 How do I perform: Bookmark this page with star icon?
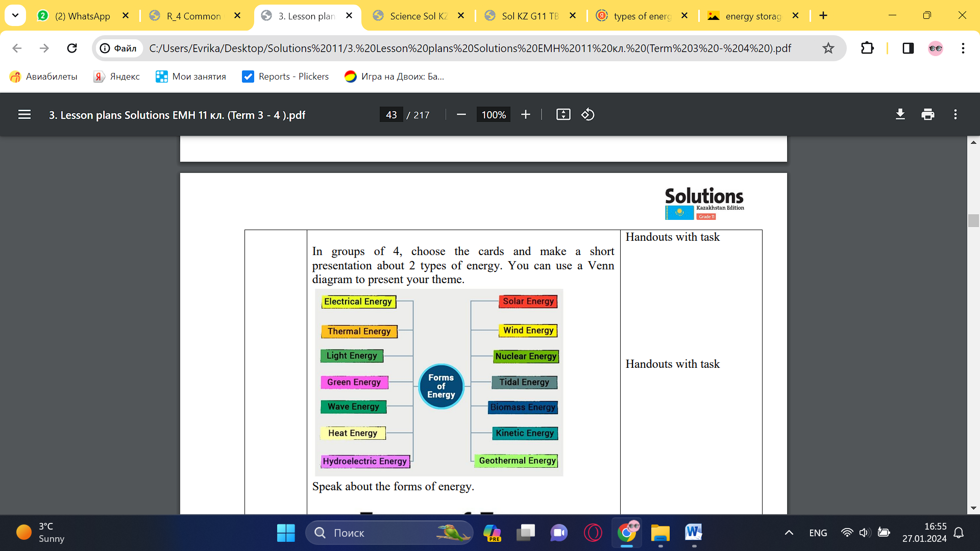pos(828,48)
